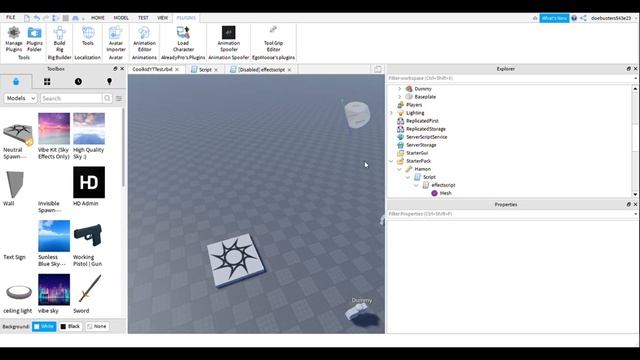Select None background option
Image resolution: width=640 pixels, height=360 pixels.
pos(97,327)
